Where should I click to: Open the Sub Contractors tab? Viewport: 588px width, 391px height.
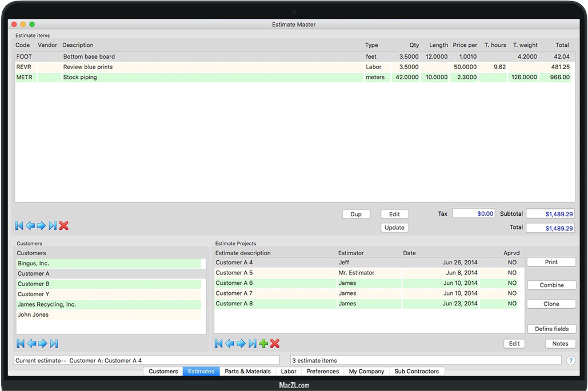pos(417,372)
